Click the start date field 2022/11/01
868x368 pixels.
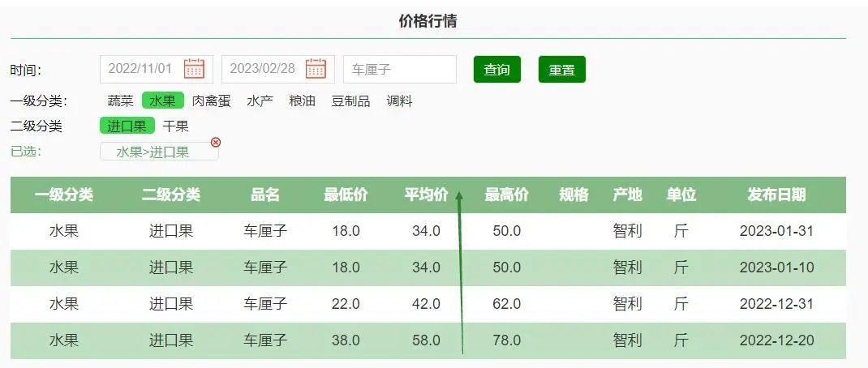point(156,69)
